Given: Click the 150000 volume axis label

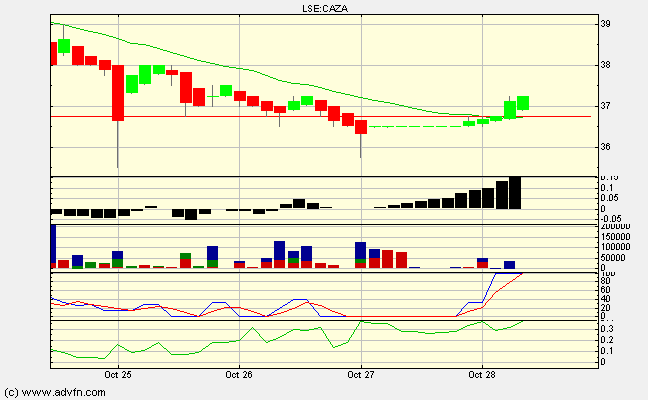Looking at the screenshot, I should point(615,237).
